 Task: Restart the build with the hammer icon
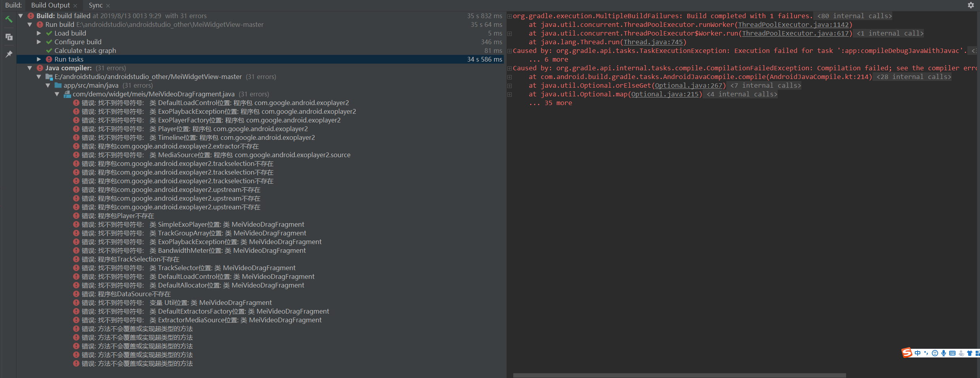[x=9, y=19]
